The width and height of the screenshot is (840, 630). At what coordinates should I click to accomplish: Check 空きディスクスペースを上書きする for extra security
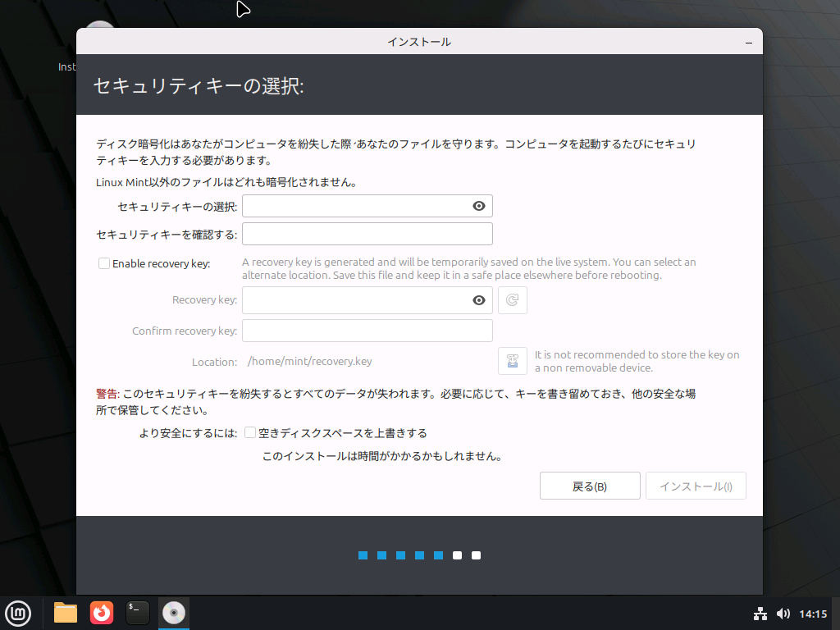(x=249, y=432)
